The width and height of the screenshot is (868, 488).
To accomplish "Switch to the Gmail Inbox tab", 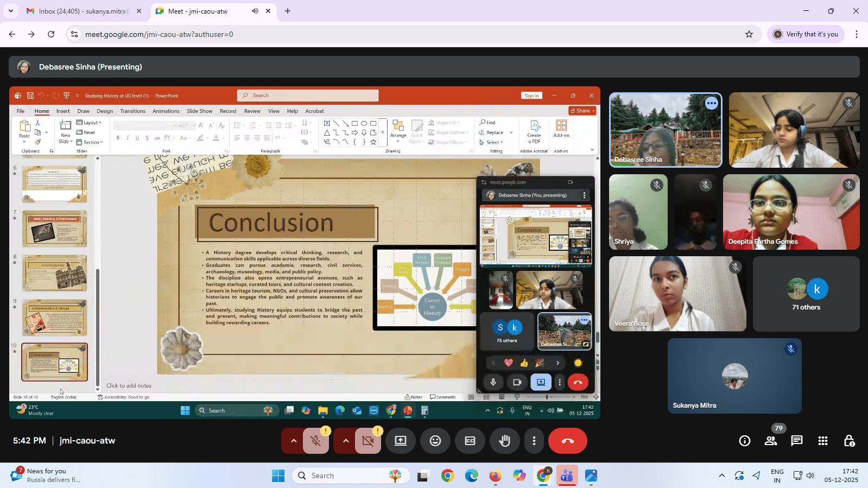I will coord(81,11).
